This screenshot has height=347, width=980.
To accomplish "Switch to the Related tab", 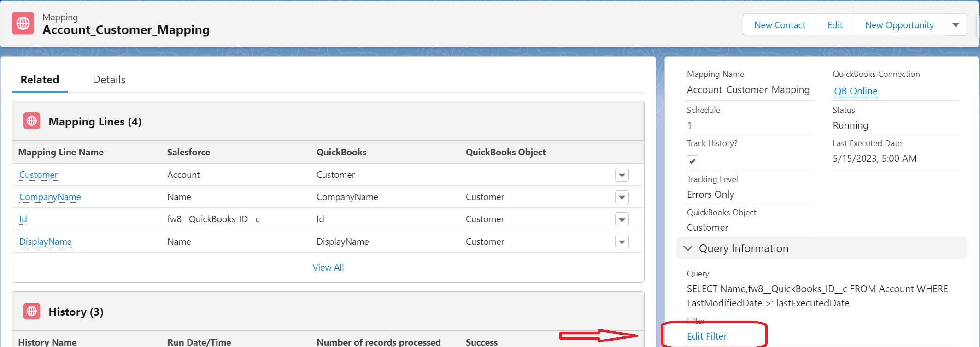I will (40, 80).
